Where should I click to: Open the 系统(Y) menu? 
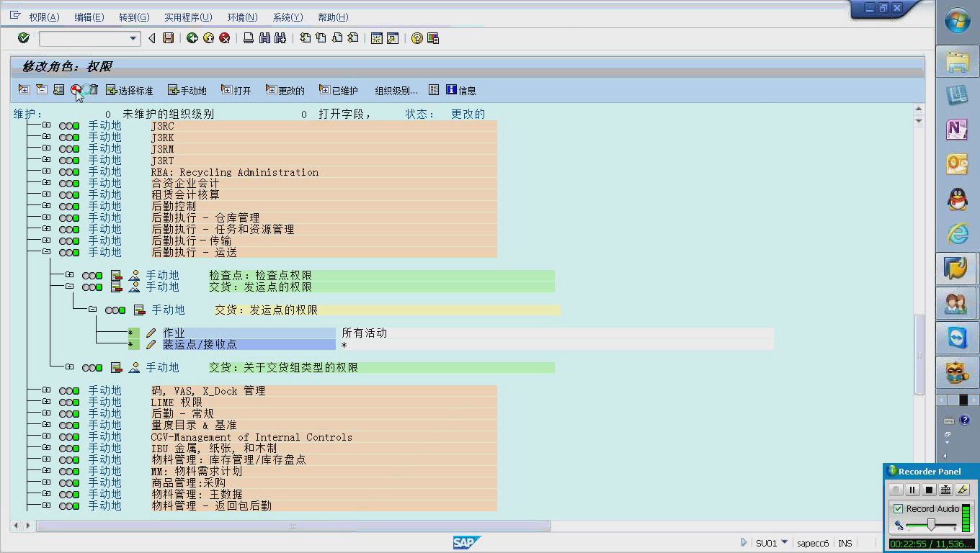click(288, 17)
